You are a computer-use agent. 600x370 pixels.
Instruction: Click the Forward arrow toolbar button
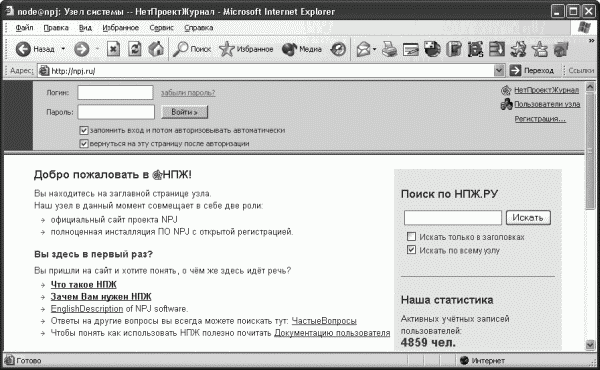(x=82, y=49)
